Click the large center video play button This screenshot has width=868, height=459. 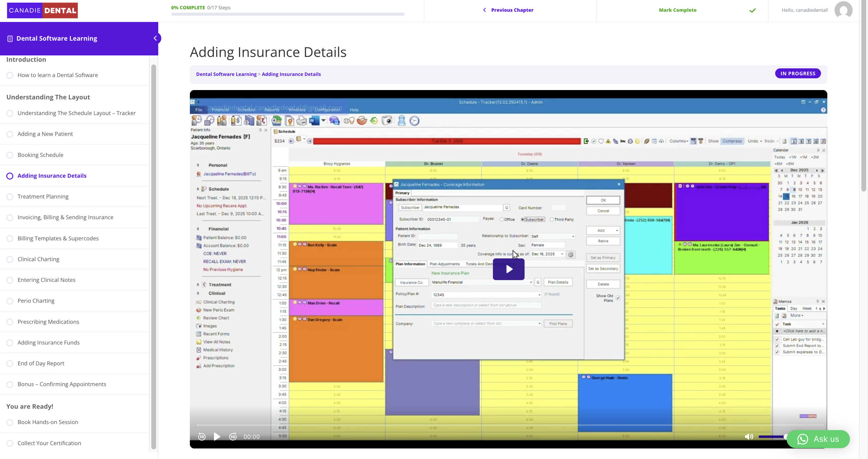pyautogui.click(x=508, y=269)
